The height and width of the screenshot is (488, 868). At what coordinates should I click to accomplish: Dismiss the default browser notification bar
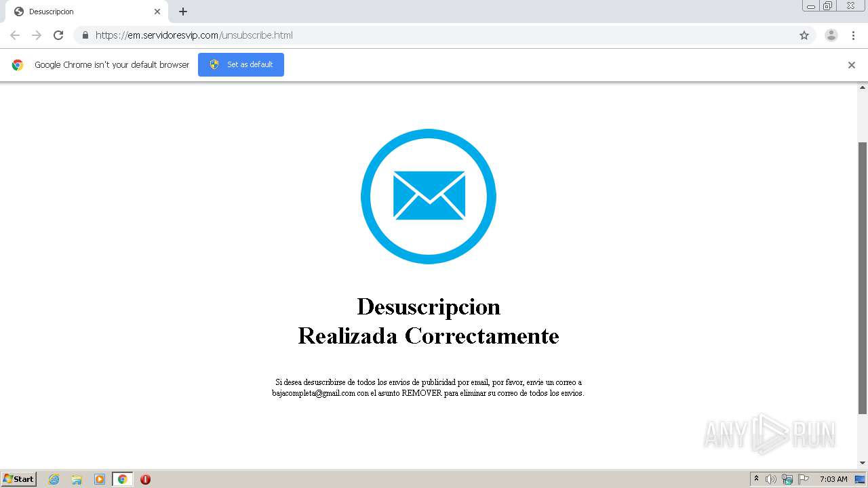coord(852,65)
